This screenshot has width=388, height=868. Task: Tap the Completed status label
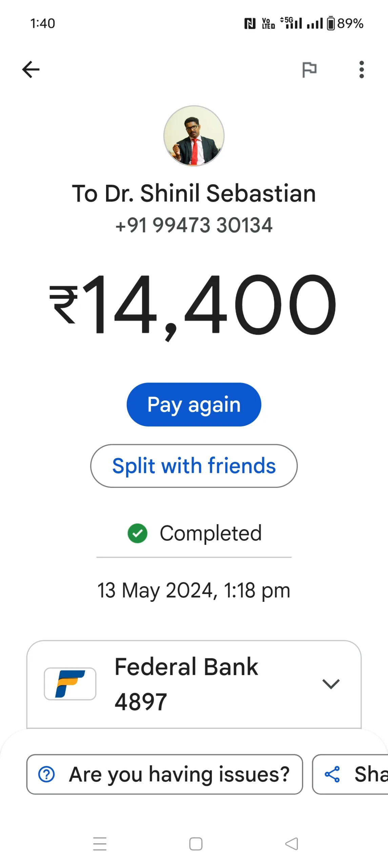click(x=211, y=533)
